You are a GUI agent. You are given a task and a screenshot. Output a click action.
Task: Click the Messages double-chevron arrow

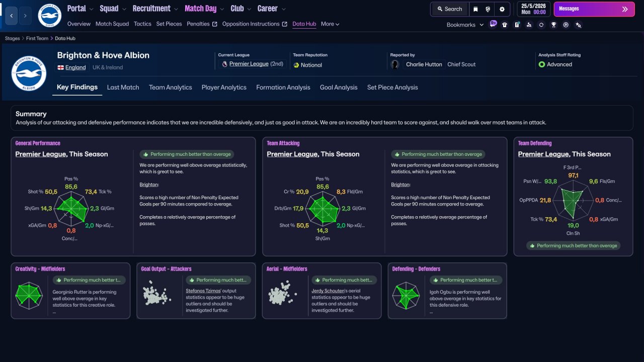click(x=625, y=9)
